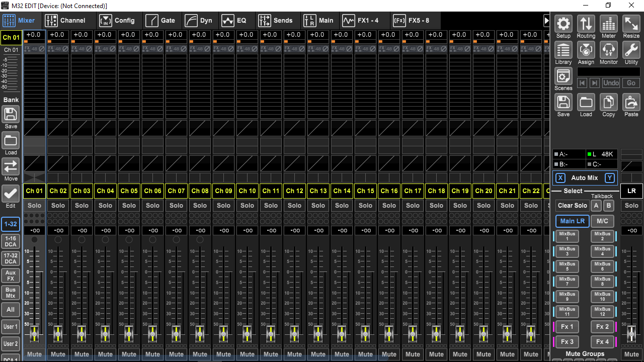Click the Ch 01 fader handle

[x=34, y=333]
